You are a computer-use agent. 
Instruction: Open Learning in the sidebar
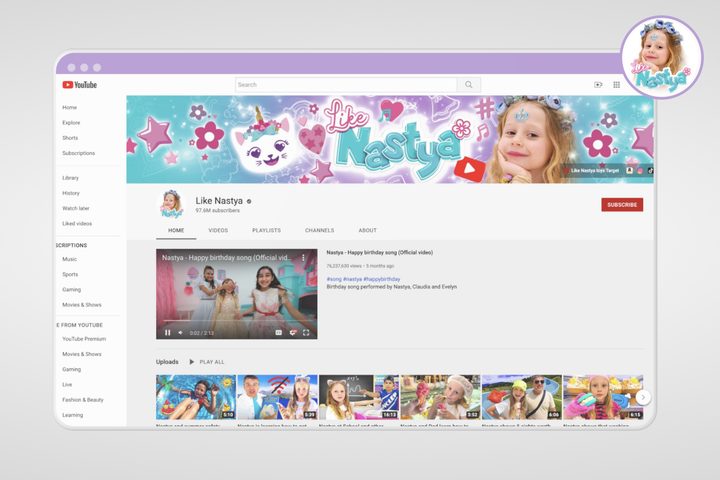73,415
